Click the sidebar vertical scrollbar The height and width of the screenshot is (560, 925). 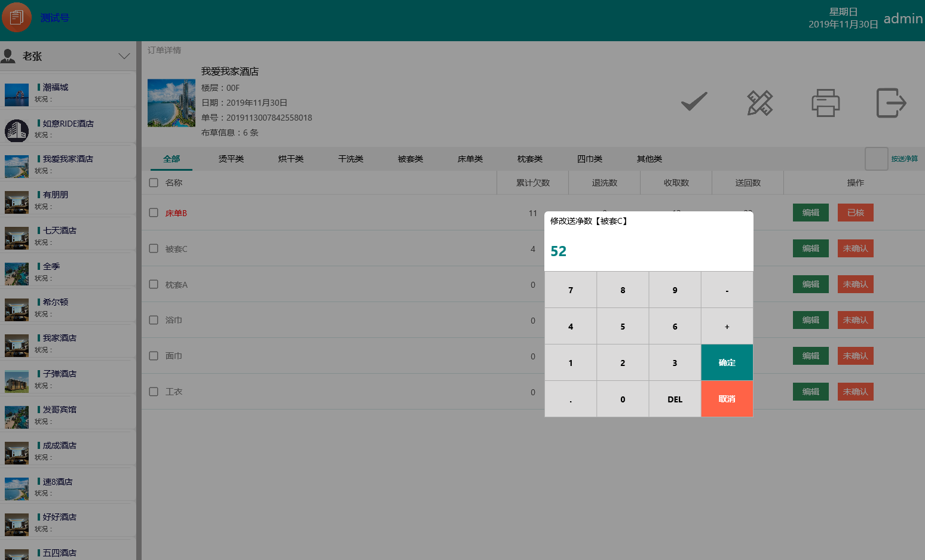click(x=139, y=300)
